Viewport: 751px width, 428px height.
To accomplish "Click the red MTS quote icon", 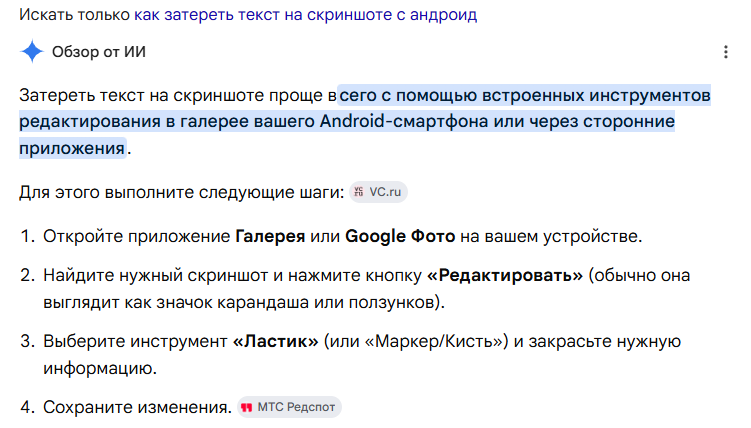I will coord(246,407).
